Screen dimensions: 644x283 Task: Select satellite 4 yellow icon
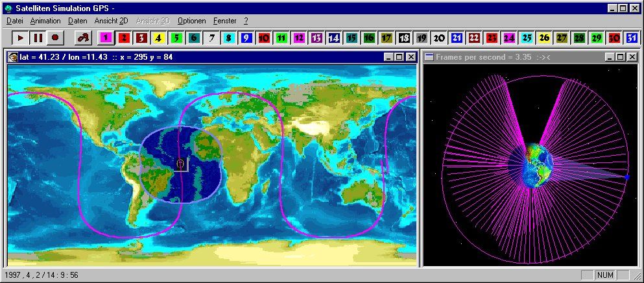click(x=158, y=38)
